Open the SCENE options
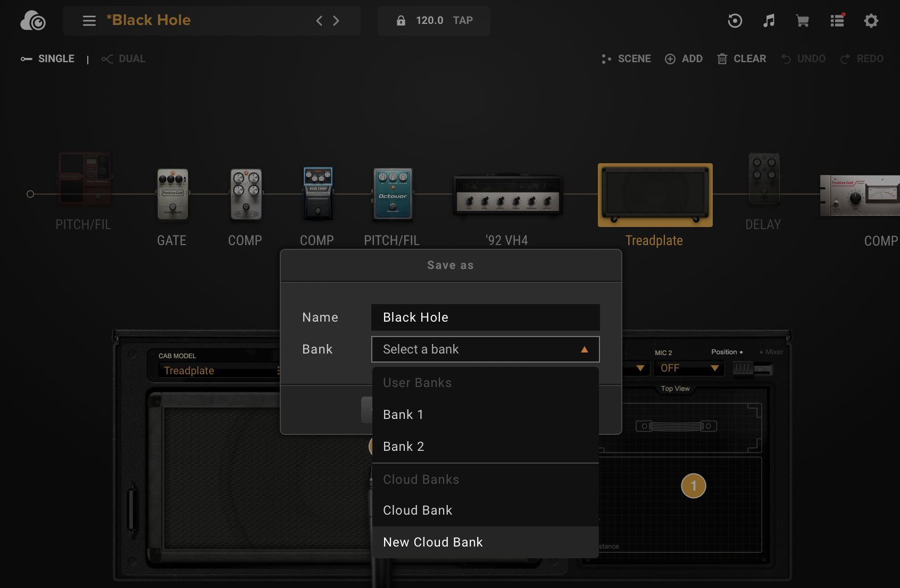Viewport: 900px width, 588px height. click(x=626, y=58)
